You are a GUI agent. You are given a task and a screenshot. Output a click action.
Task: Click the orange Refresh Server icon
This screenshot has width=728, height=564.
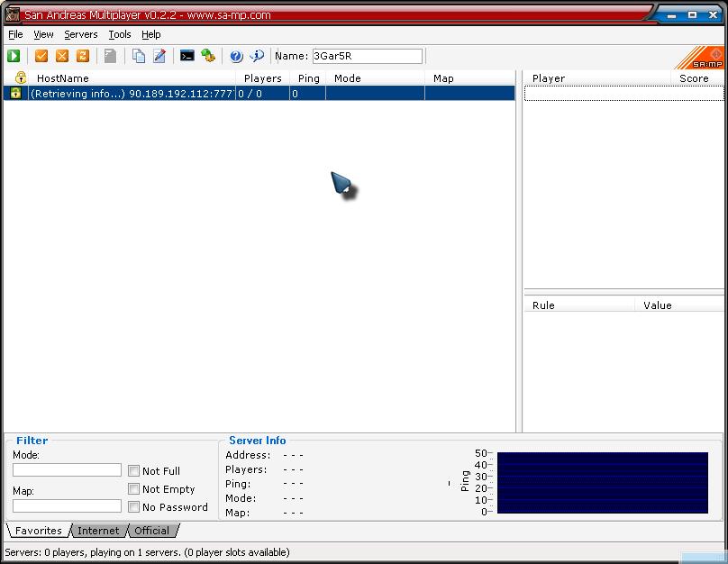click(83, 56)
